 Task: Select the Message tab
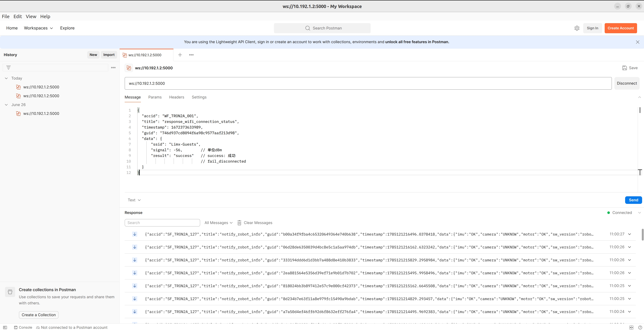[x=133, y=97]
